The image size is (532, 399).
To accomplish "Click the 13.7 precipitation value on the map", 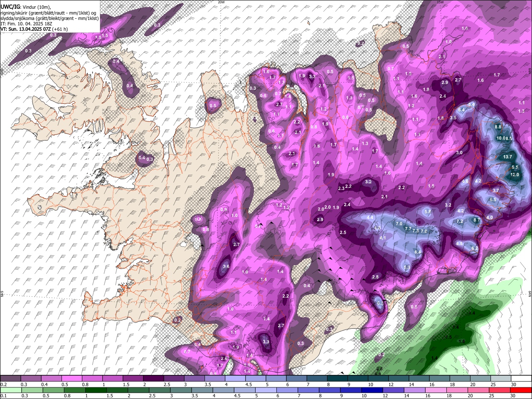I will coord(507,157).
